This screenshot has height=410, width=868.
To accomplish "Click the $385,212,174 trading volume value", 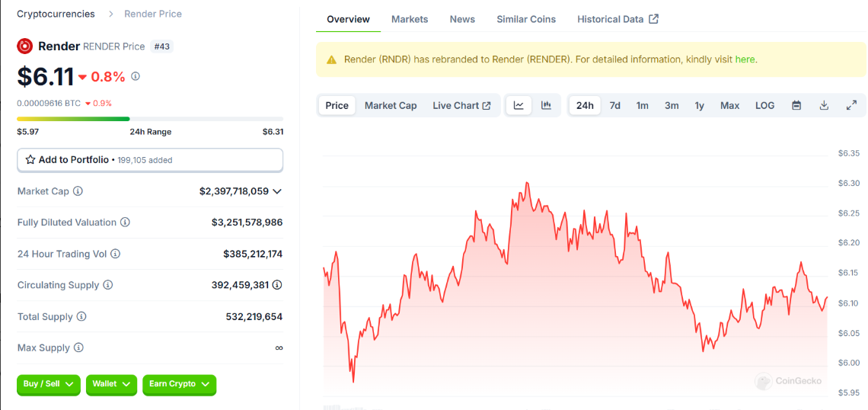I will pos(253,254).
